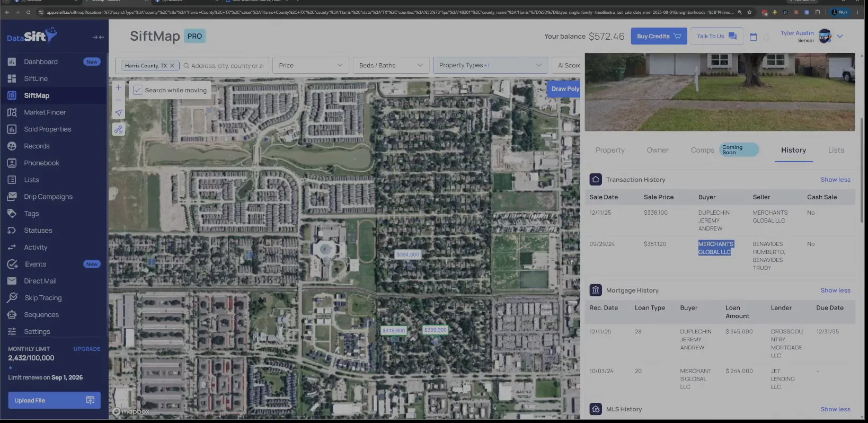Open the Comps tab
The width and height of the screenshot is (868, 423).
[702, 150]
